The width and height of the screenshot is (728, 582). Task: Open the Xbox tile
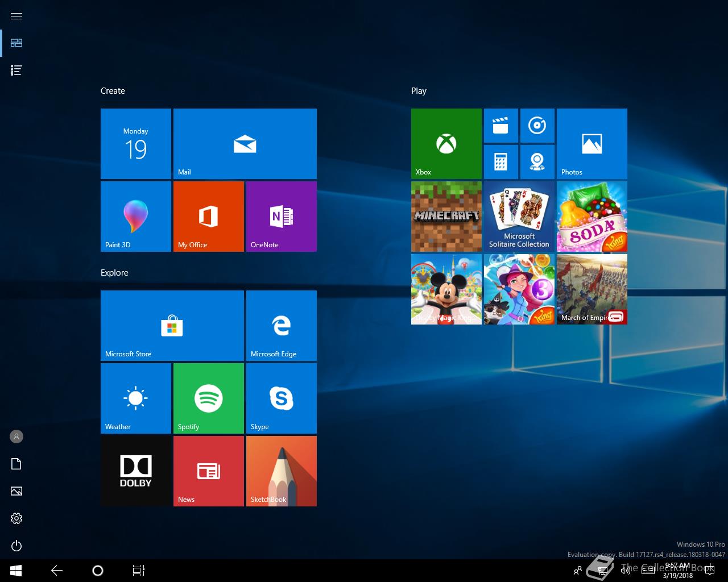[x=446, y=144]
